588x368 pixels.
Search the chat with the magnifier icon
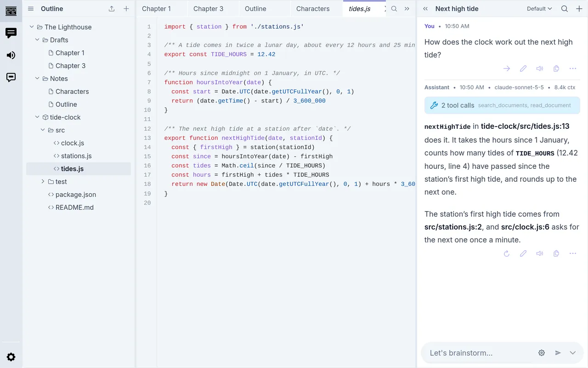pyautogui.click(x=565, y=9)
